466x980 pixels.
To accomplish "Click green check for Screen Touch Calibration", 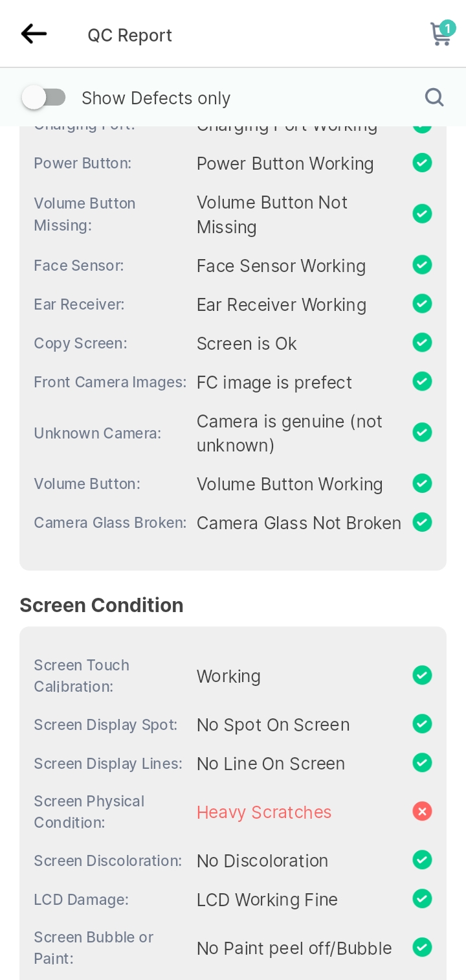I will tap(423, 676).
